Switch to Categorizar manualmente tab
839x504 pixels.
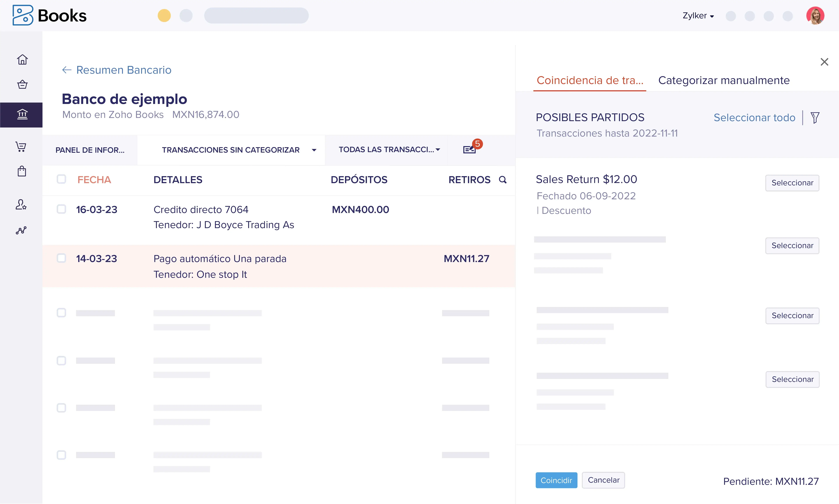click(724, 80)
